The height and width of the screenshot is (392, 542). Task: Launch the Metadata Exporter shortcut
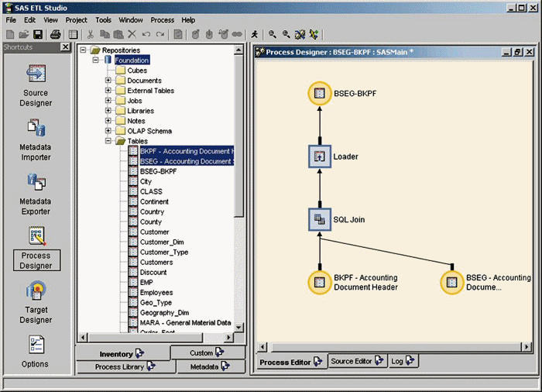pos(36,194)
